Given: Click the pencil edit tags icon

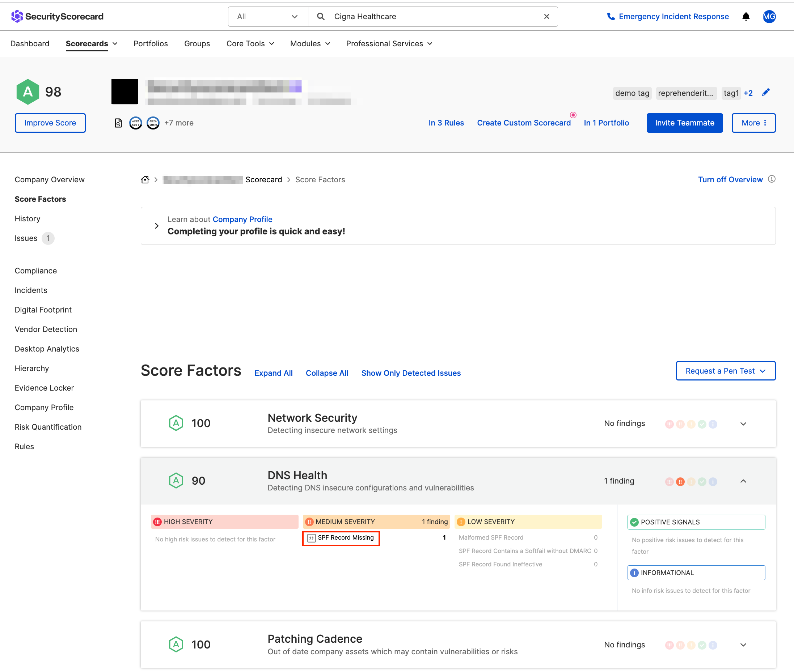Looking at the screenshot, I should pyautogui.click(x=765, y=93).
